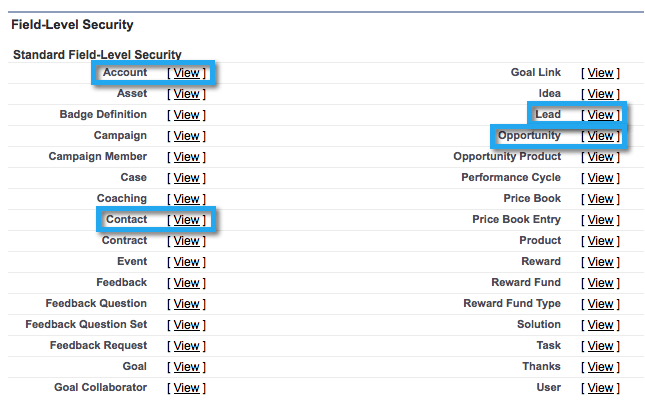
Task: Click View beside Idea
Action: pos(601,94)
